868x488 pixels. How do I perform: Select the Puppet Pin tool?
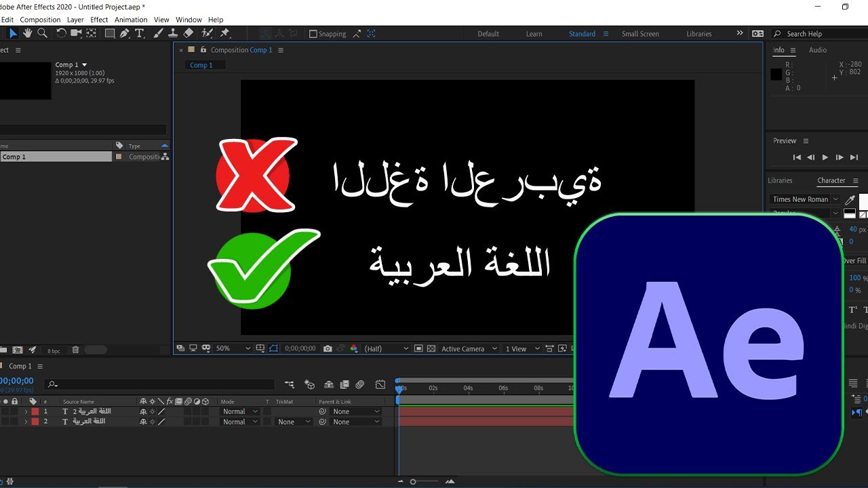[x=225, y=33]
